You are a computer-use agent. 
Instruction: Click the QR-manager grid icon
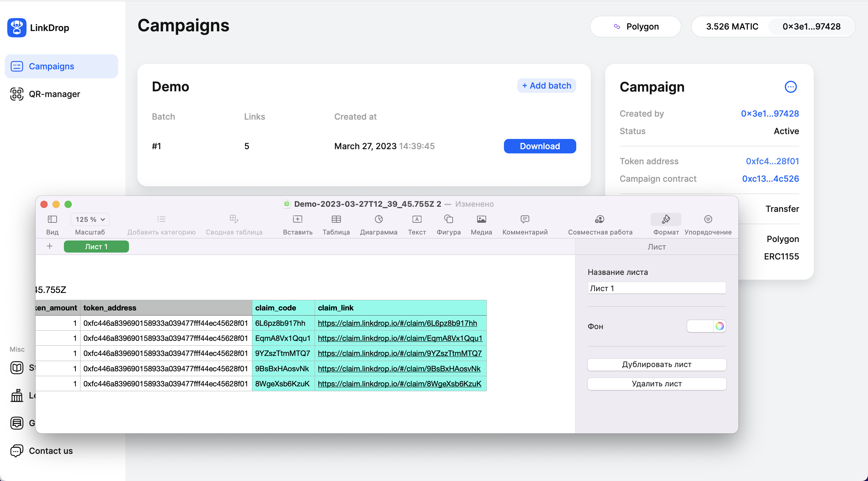(x=17, y=94)
